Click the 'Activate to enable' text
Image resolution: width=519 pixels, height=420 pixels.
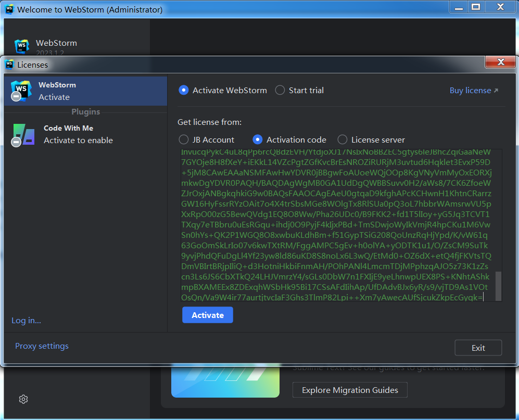tap(78, 141)
